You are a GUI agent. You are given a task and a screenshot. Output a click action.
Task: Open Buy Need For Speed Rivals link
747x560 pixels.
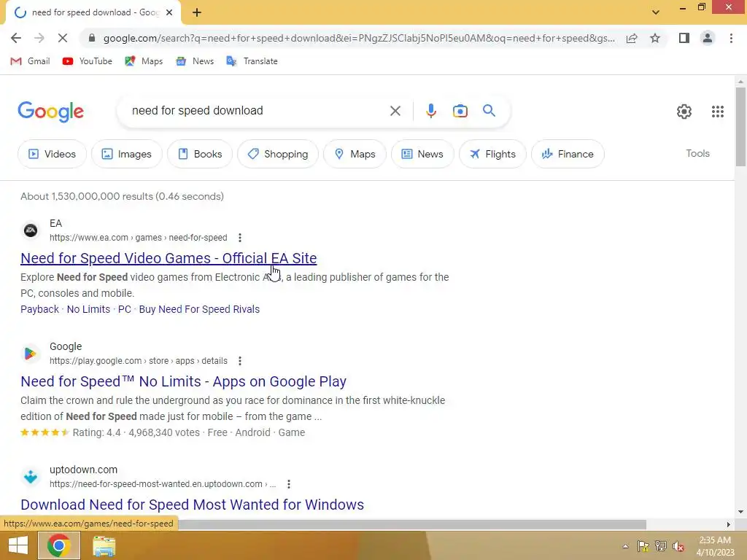click(x=199, y=309)
